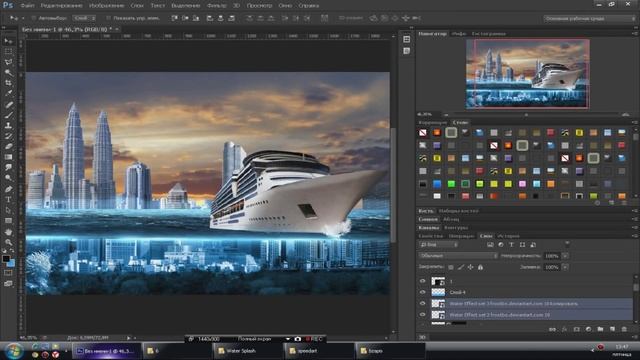Switch to Water Splash taskbar window
Screen dimensions: 640x360
coord(247,351)
